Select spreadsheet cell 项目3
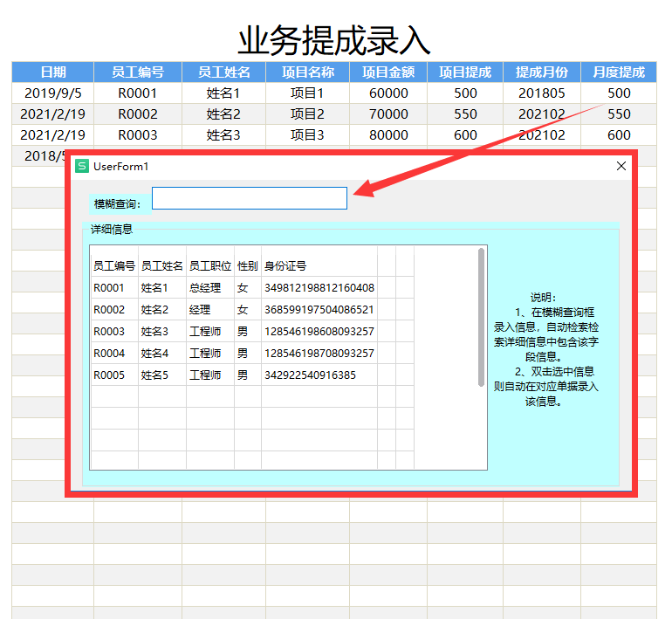672x619 pixels. tap(308, 135)
